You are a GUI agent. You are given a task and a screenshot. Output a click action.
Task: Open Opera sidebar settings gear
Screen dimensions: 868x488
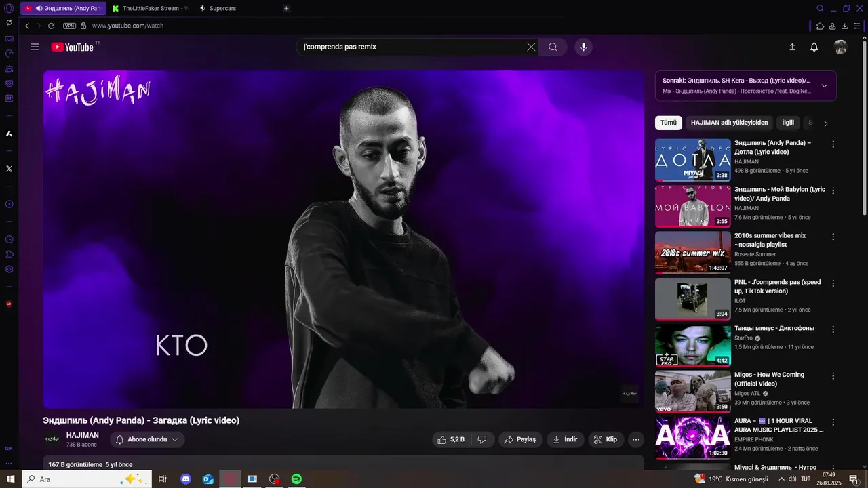click(x=9, y=269)
